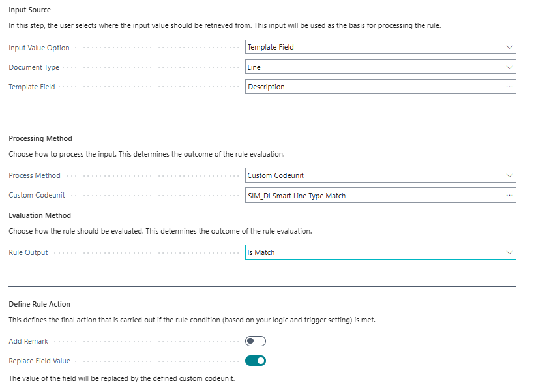Screen dimensions: 534x392
Task: Expand the Document Type selection list
Action: pos(508,67)
